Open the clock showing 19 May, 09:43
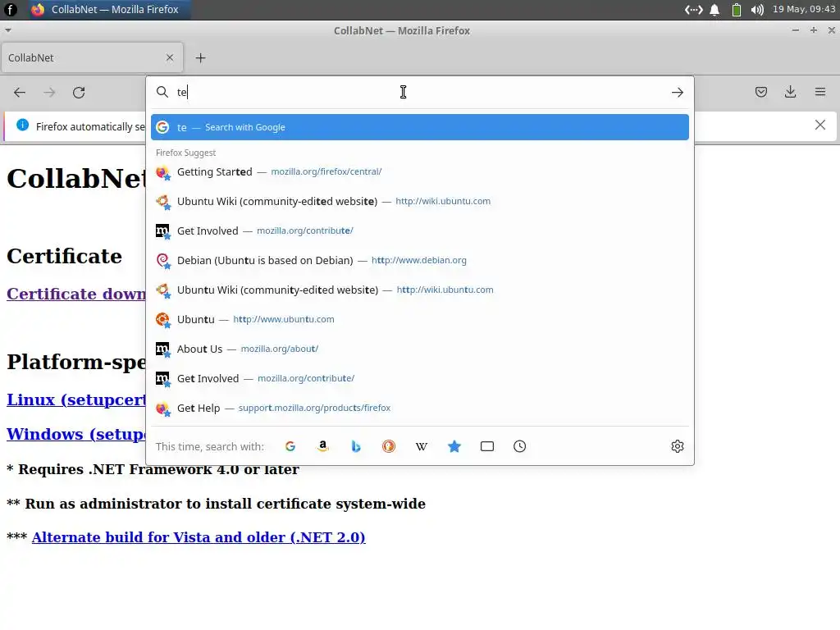The image size is (840, 630). click(804, 9)
